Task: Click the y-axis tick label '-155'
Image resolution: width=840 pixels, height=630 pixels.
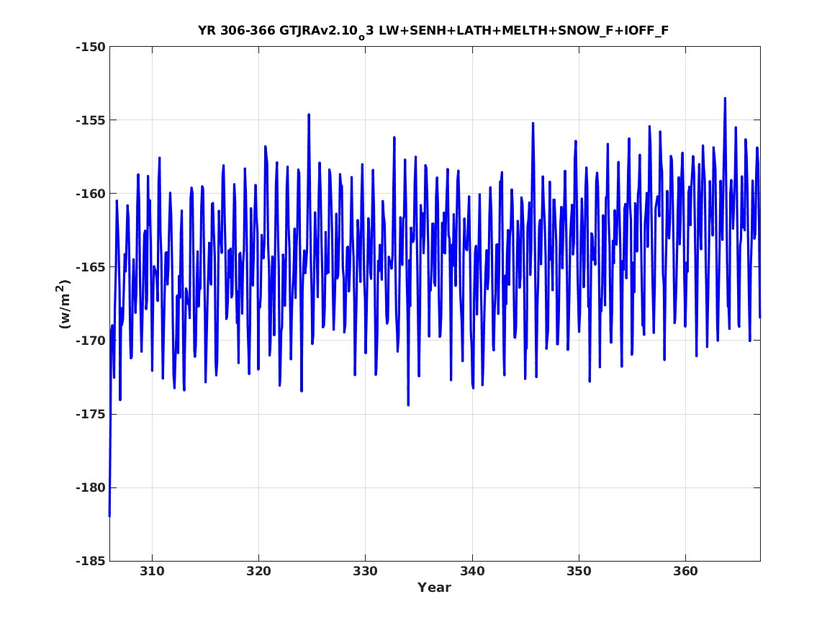Action: click(x=91, y=120)
